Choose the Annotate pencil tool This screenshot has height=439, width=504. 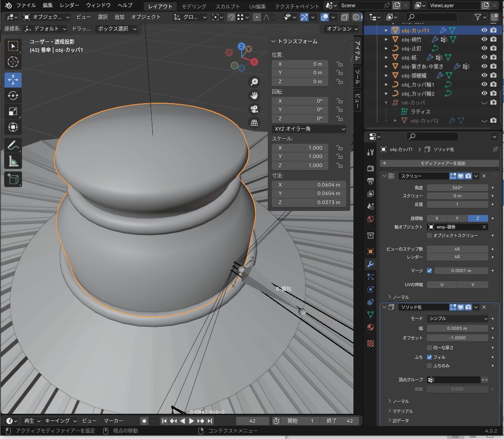(13, 146)
